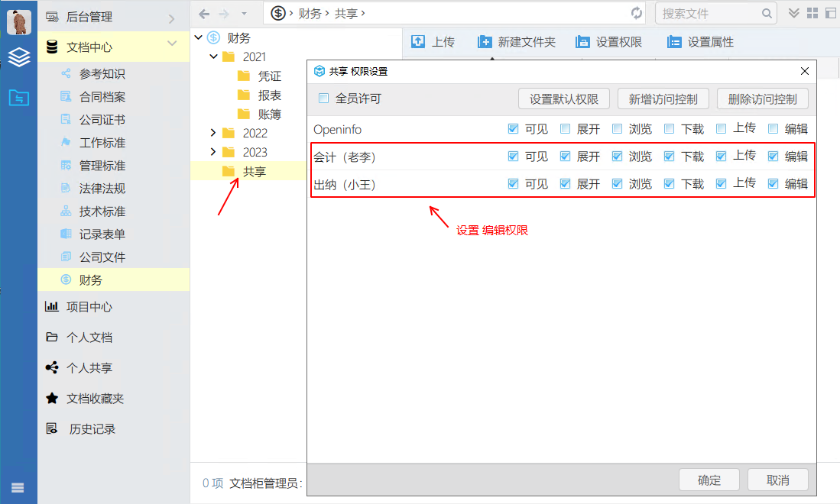The height and width of the screenshot is (504, 840).
Task: Click the refresh icon in address bar
Action: [636, 13]
